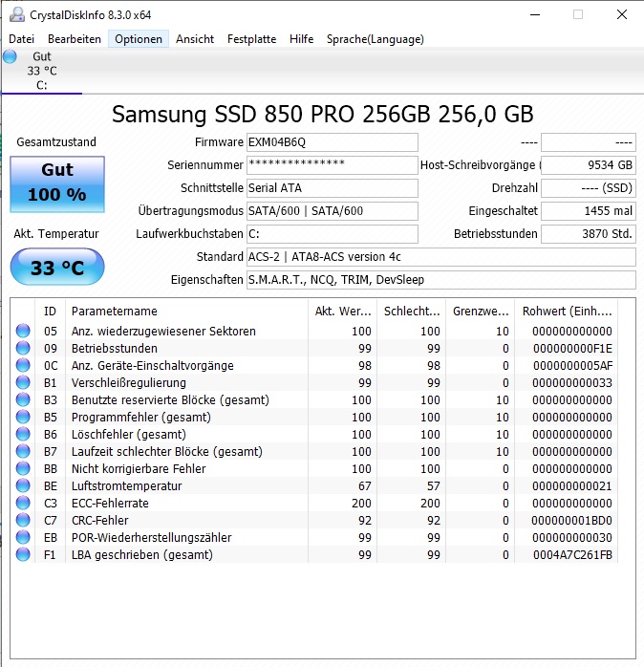Click status orb for Nicht korrigierbare Fehler

23,468
